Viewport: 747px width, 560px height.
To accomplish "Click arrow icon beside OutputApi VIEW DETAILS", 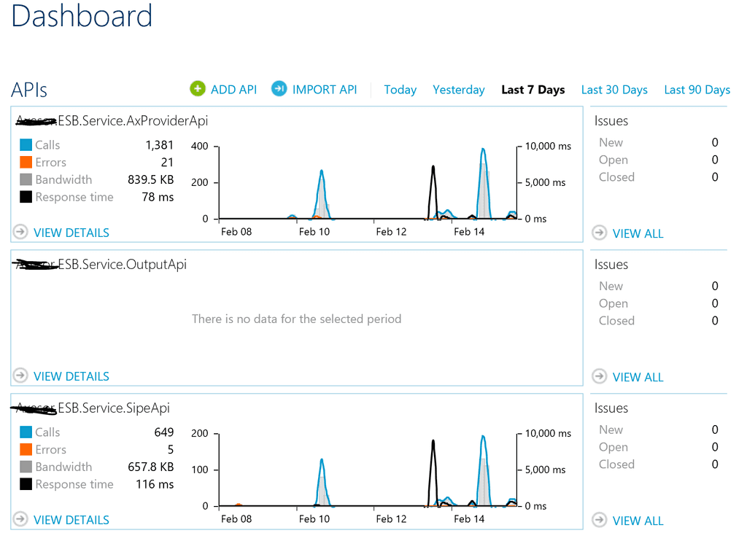I will 20,376.
